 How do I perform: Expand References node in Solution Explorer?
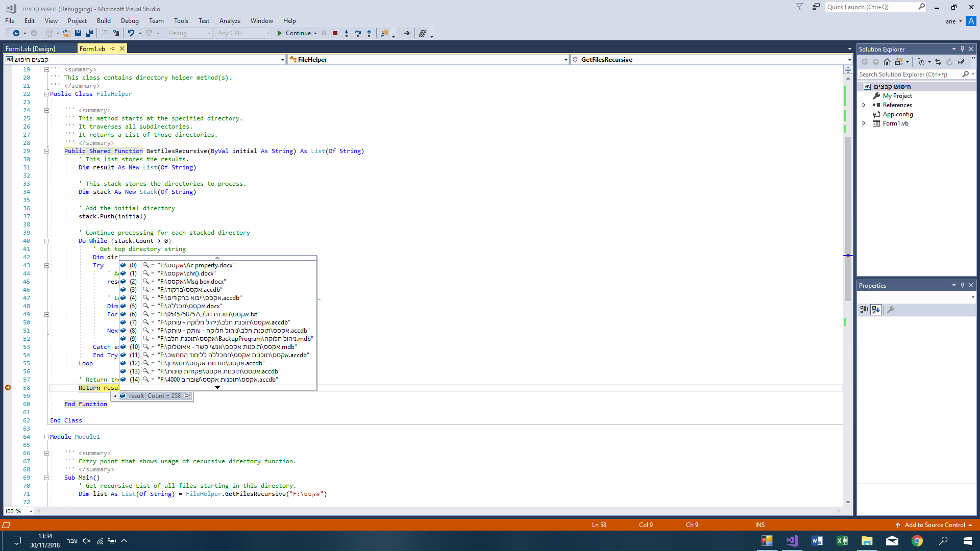click(x=864, y=105)
